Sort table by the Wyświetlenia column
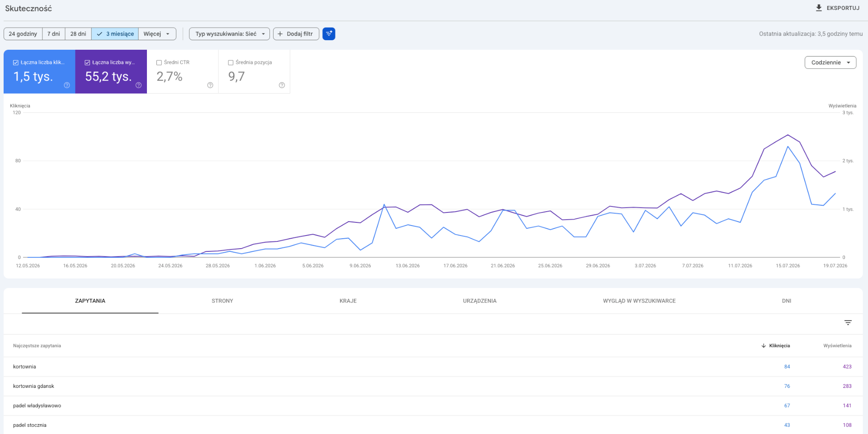The height and width of the screenshot is (434, 868). pyautogui.click(x=837, y=346)
